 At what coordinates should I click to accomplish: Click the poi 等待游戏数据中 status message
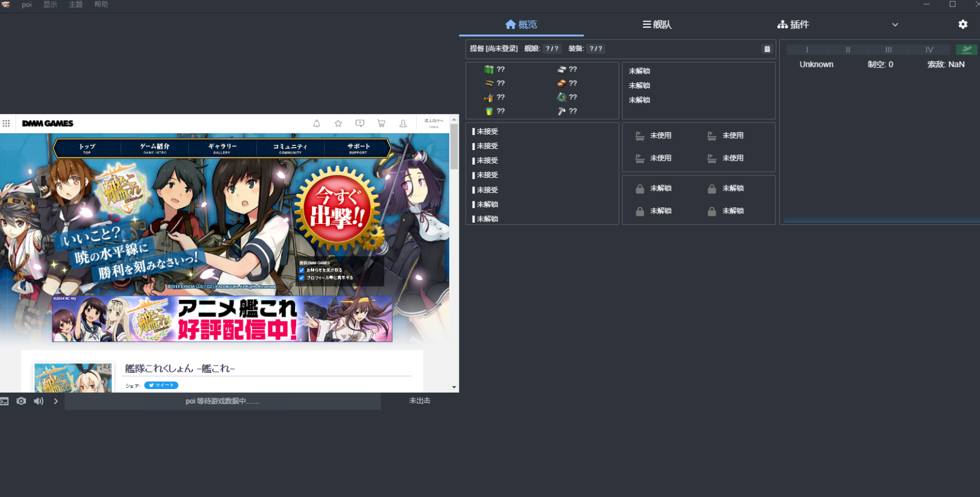[x=223, y=401]
